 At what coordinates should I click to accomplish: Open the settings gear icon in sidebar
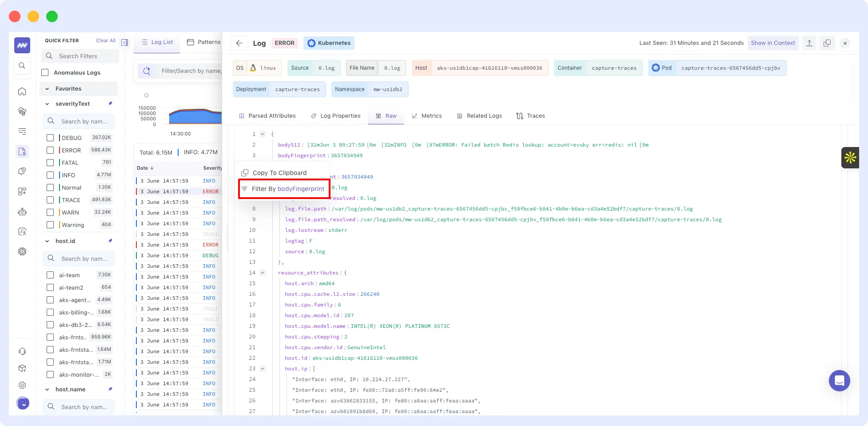tap(22, 385)
